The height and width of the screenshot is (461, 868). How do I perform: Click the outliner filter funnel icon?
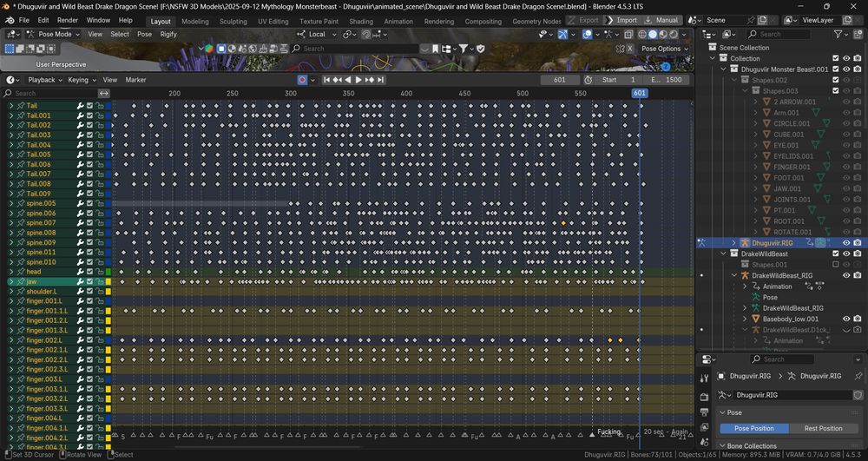pos(837,35)
